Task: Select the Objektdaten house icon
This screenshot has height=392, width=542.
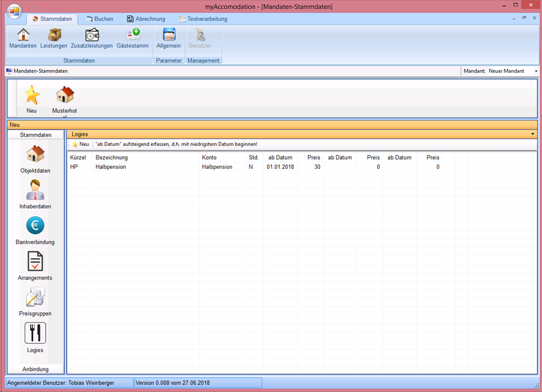Action: 35,159
